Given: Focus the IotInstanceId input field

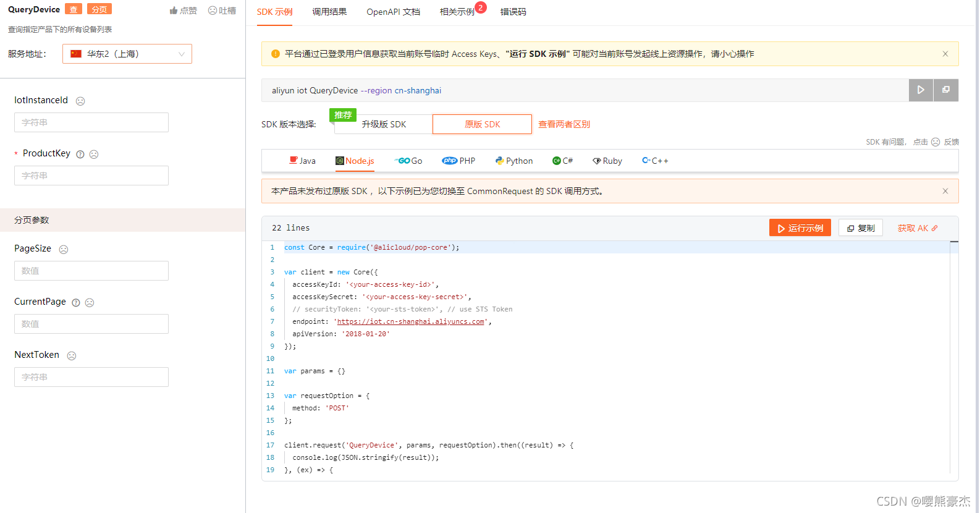Looking at the screenshot, I should (x=91, y=122).
